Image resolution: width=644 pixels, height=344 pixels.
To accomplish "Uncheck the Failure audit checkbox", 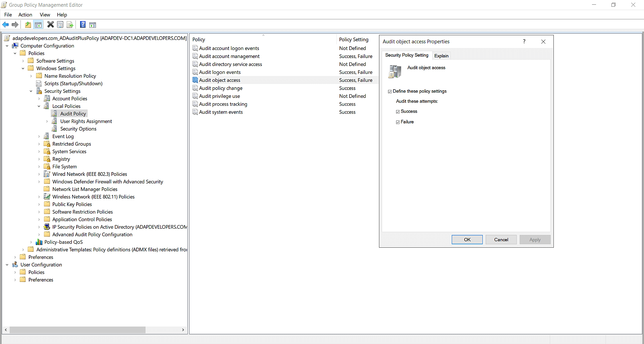I will tap(398, 122).
